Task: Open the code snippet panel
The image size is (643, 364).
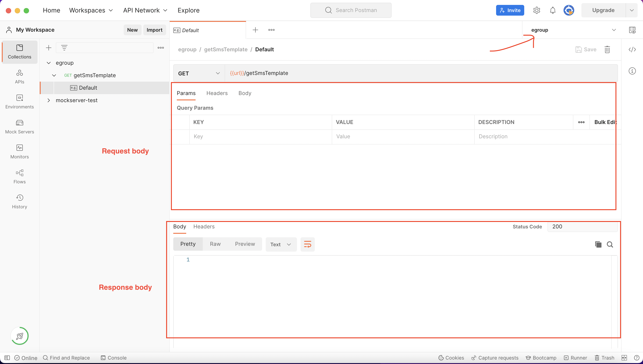Action: coord(632,50)
